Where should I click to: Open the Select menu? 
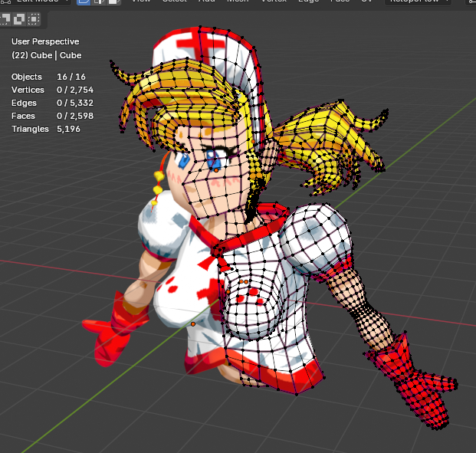(x=175, y=2)
